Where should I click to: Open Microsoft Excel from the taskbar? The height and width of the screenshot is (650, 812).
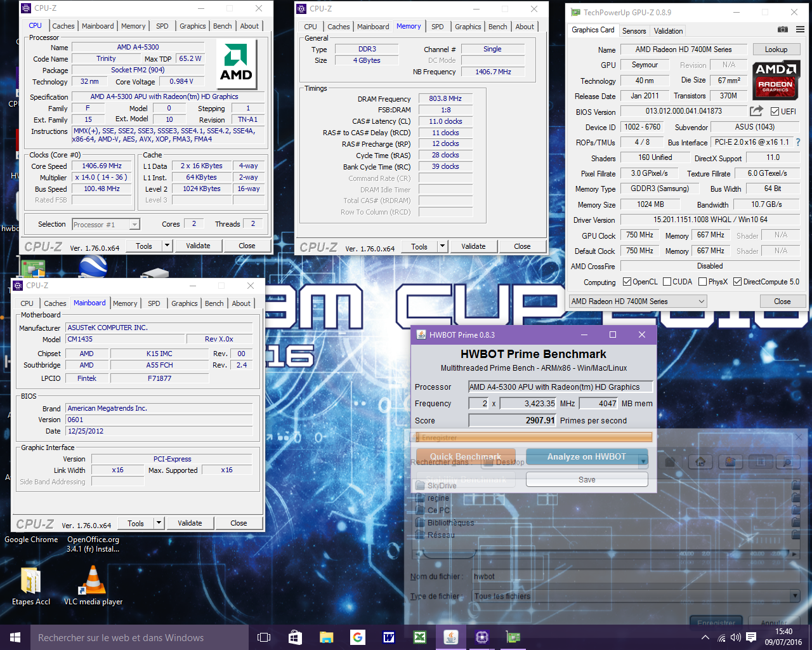(419, 637)
